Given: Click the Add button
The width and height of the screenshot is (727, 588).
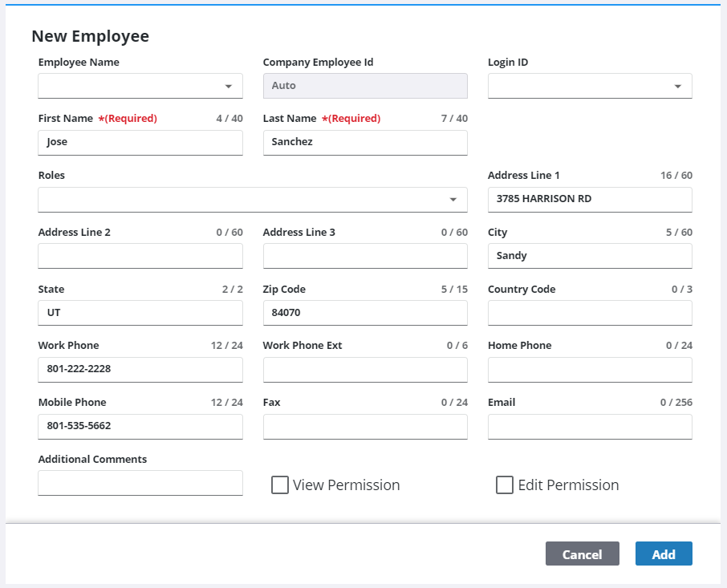Looking at the screenshot, I should (x=663, y=554).
